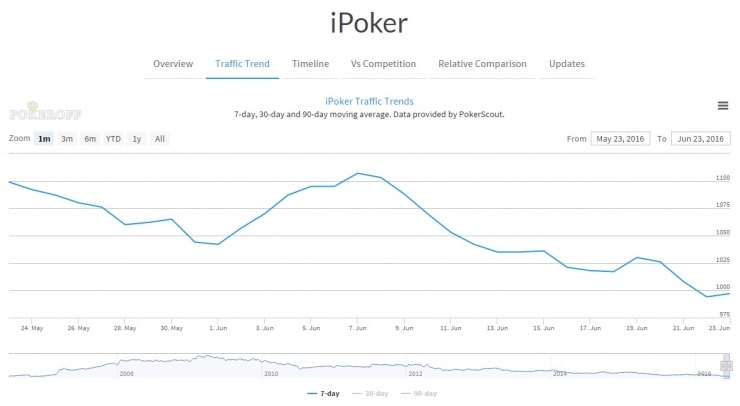
Task: Toggle the 7-day series in legend
Action: coord(323,393)
